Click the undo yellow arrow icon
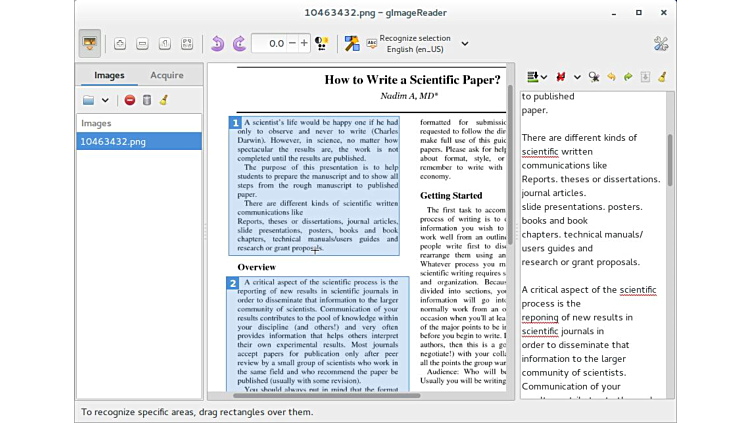The height and width of the screenshot is (423, 752). point(611,77)
